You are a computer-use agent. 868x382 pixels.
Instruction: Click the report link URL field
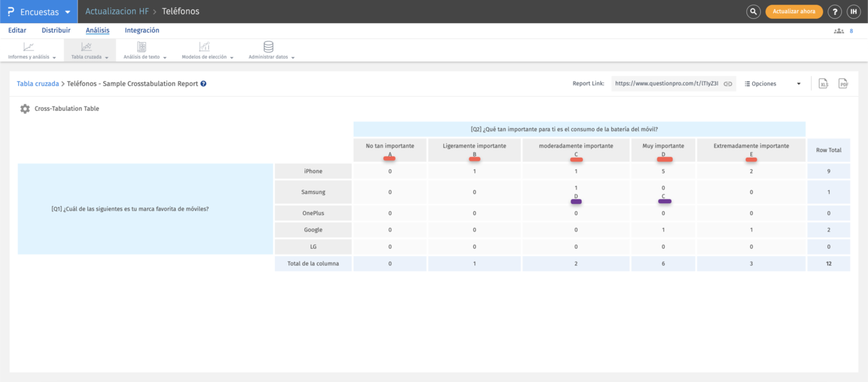pyautogui.click(x=666, y=84)
